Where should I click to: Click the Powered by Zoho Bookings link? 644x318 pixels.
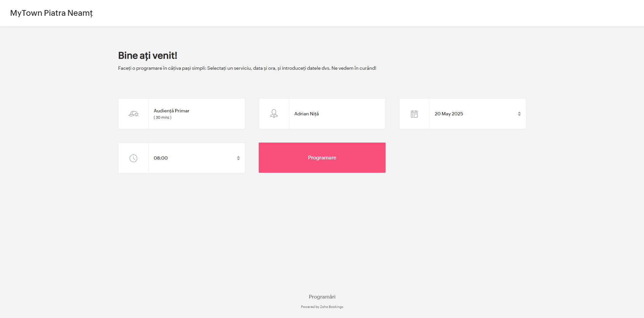pyautogui.click(x=322, y=307)
